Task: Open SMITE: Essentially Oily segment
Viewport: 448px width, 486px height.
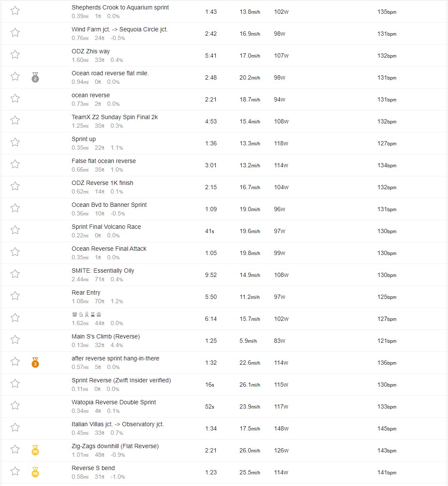Action: pyautogui.click(x=103, y=271)
